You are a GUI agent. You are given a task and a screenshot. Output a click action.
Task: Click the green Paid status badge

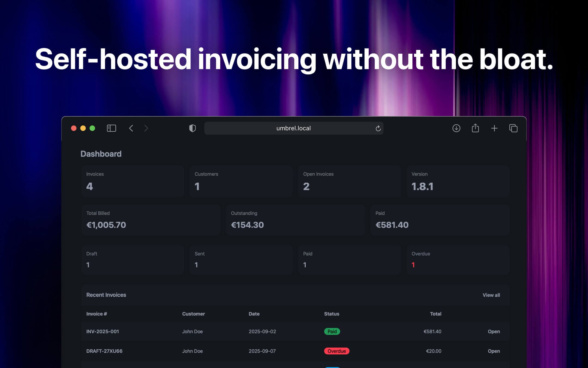pyautogui.click(x=332, y=331)
